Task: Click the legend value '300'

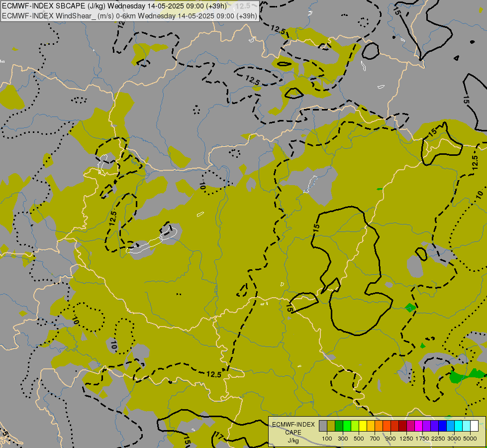Action: [x=343, y=439]
